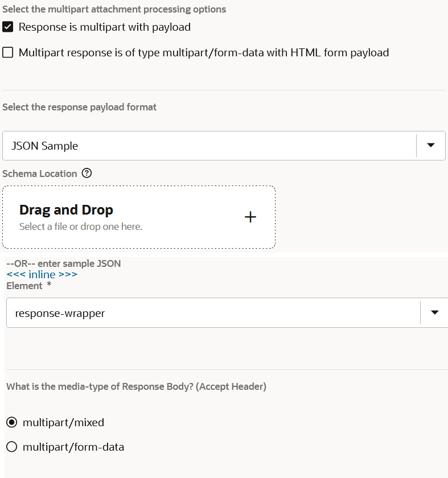Click the HTML form payload checkbox label text

pyautogui.click(x=204, y=53)
